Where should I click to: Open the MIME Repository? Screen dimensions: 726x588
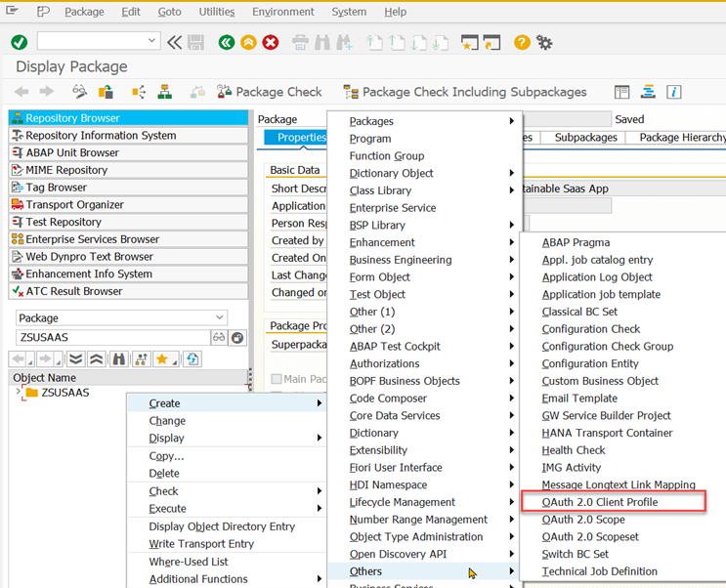tap(128, 170)
